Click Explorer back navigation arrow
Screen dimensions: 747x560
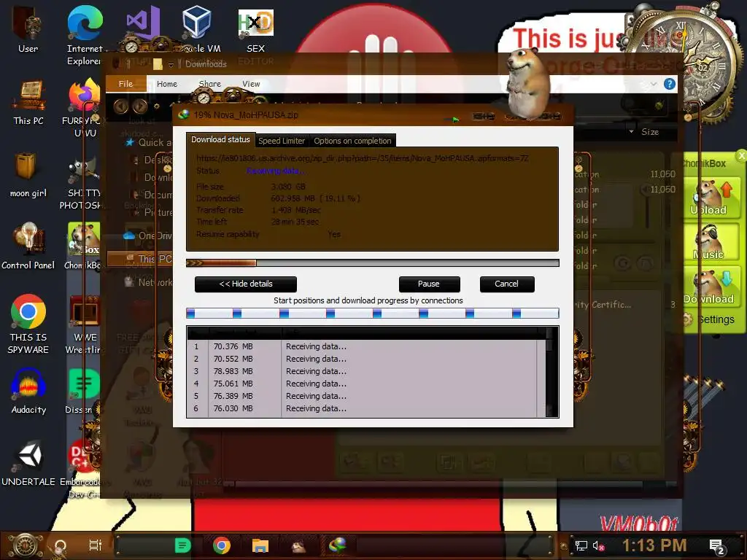120,106
